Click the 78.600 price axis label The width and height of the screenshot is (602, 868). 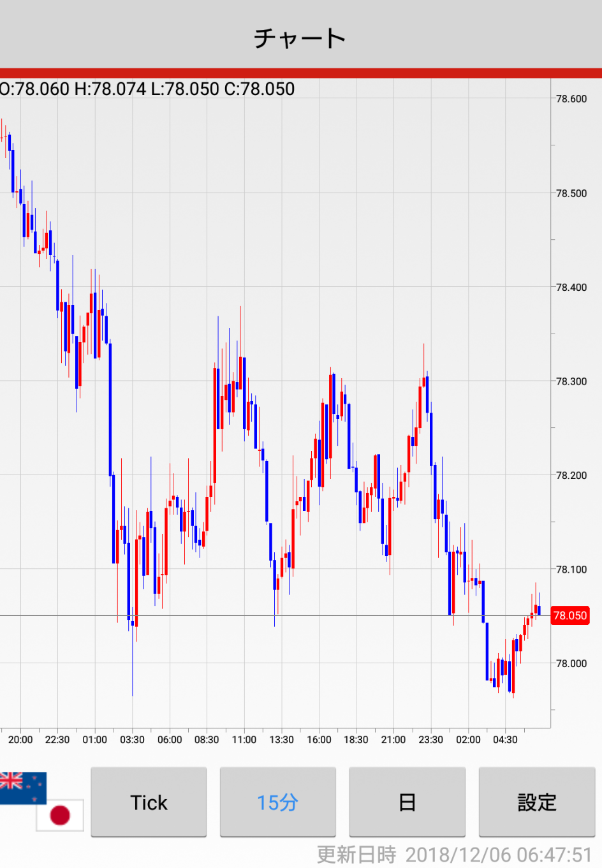pyautogui.click(x=571, y=99)
